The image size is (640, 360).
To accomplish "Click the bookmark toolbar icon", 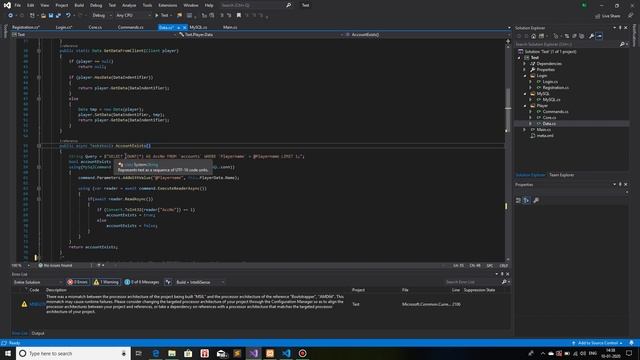I will (x=239, y=16).
